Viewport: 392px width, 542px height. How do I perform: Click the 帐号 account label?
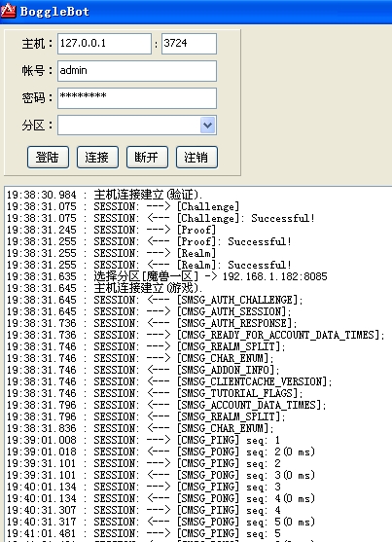[x=37, y=70]
